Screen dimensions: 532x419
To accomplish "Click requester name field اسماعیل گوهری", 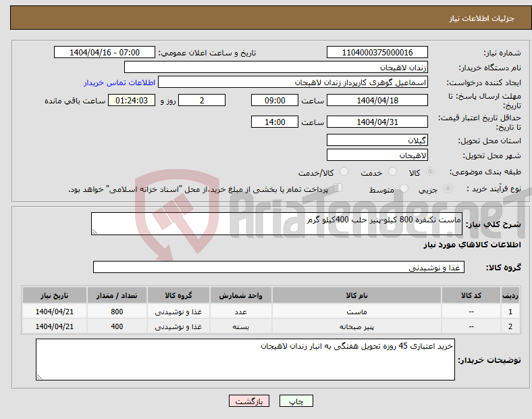I will pos(293,82).
